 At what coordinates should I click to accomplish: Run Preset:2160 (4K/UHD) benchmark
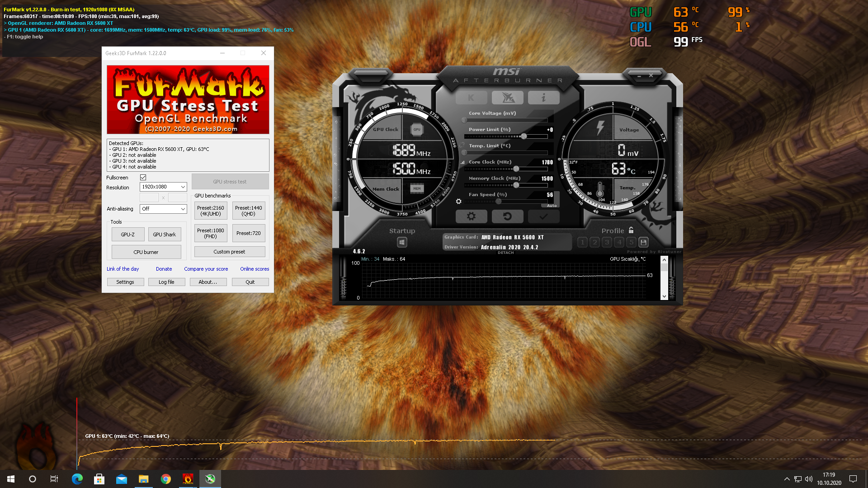(211, 211)
